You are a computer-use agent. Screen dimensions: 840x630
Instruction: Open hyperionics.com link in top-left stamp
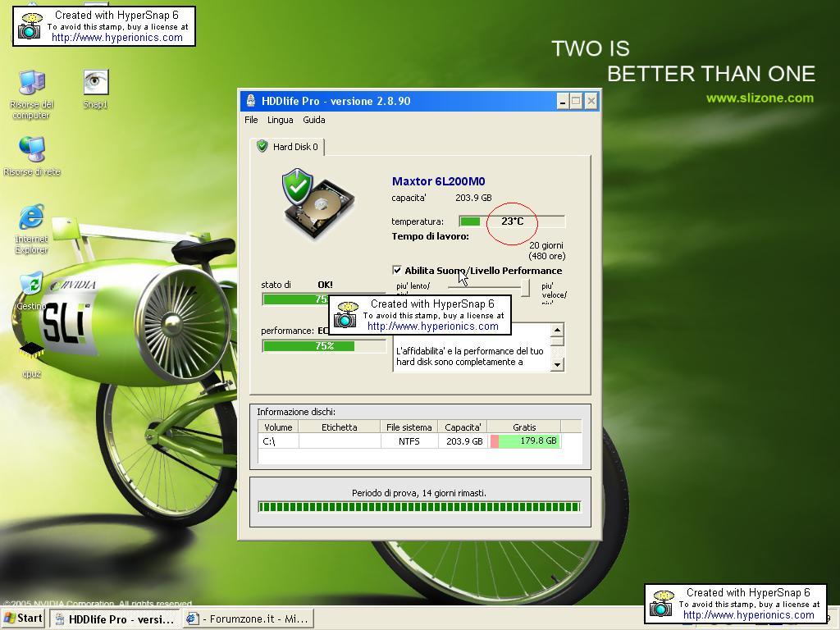click(x=116, y=38)
